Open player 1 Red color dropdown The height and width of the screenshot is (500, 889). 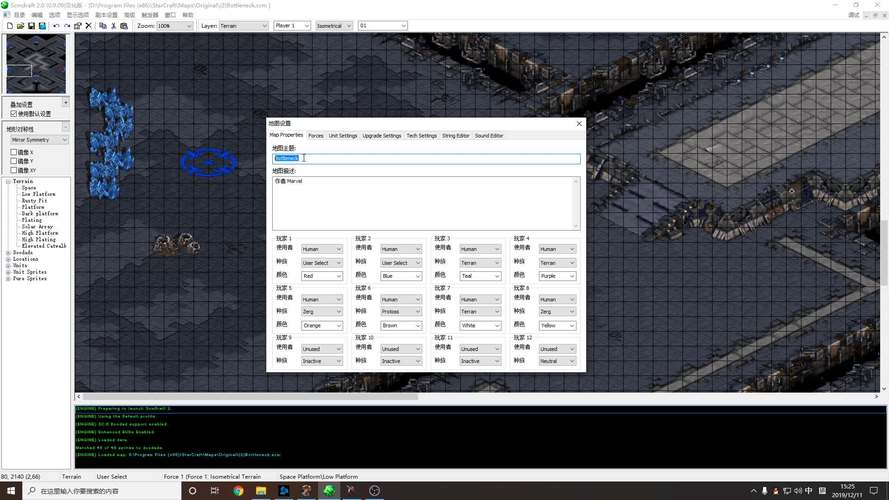(x=321, y=276)
